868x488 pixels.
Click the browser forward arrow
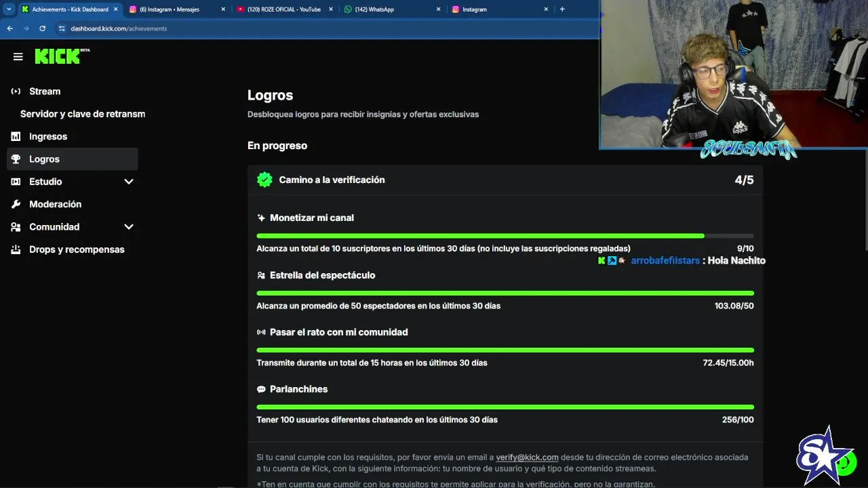26,28
